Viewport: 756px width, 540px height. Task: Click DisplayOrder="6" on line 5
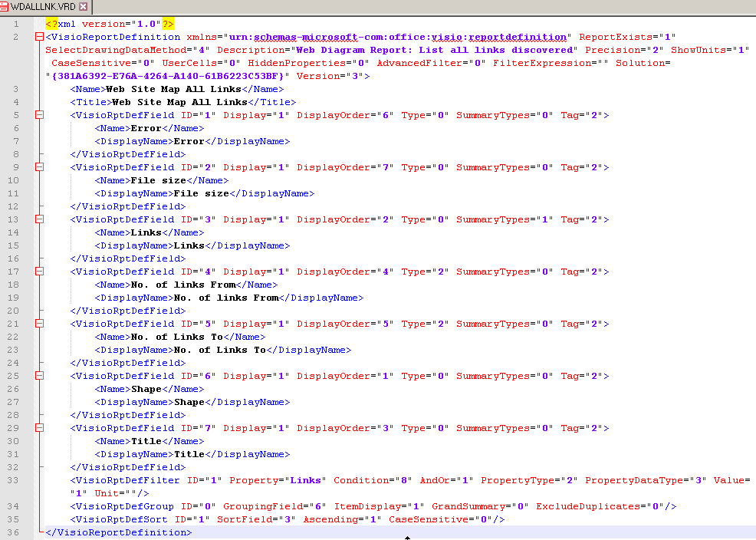click(345, 115)
